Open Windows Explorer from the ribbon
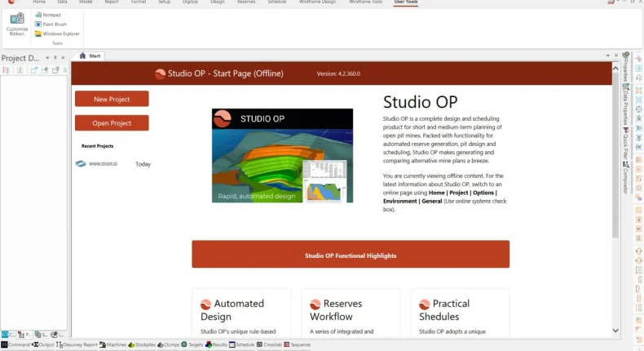 point(57,33)
